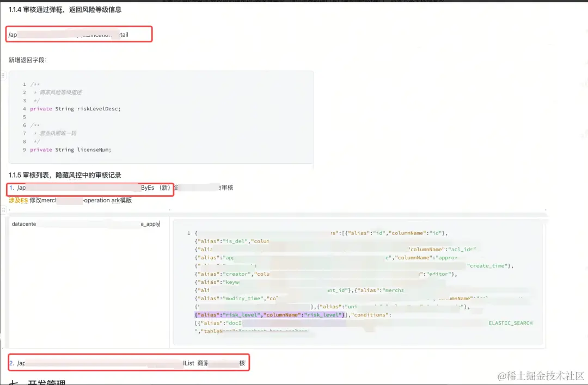Click the JSON text "acl_ids" column name
Viewport: 588px width, 385px height.
coord(463,250)
